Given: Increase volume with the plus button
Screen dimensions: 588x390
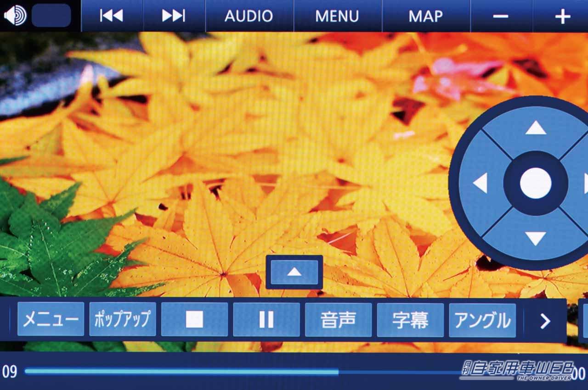Looking at the screenshot, I should (562, 16).
